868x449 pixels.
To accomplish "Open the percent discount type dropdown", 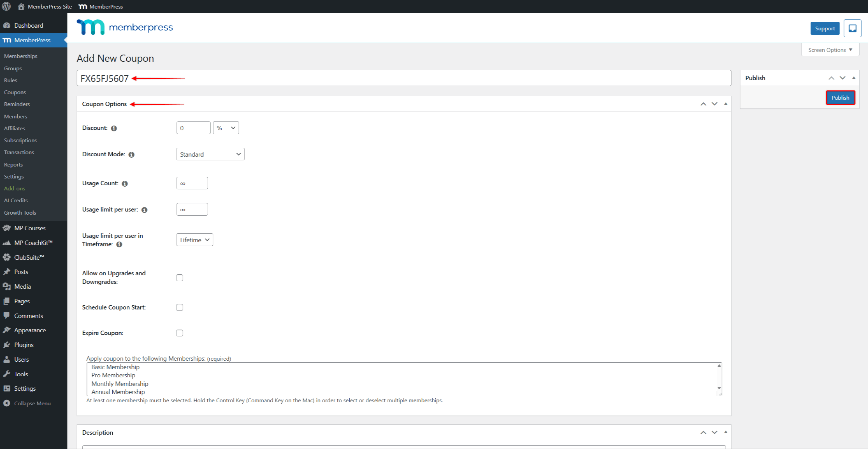I will click(226, 128).
